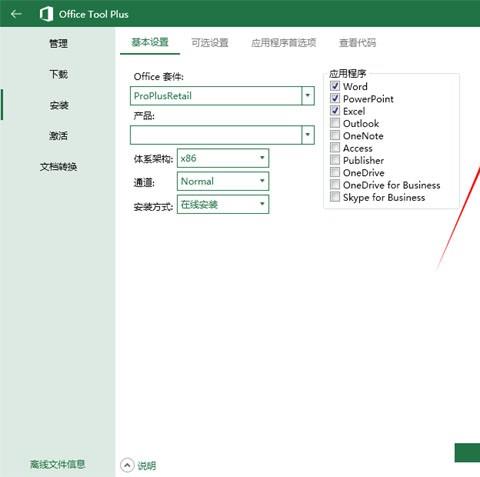
Task: Select 激活 in the sidebar
Action: click(x=59, y=136)
